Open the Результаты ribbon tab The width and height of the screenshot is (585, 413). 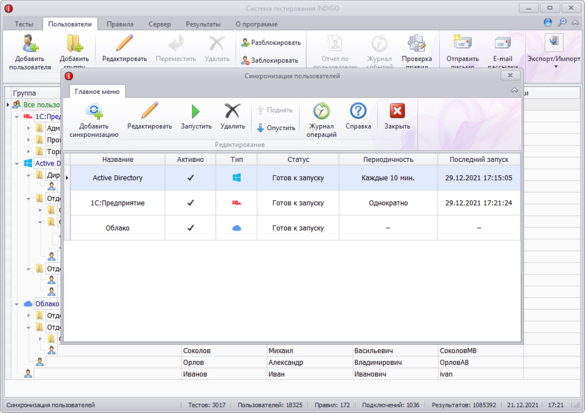coord(203,24)
